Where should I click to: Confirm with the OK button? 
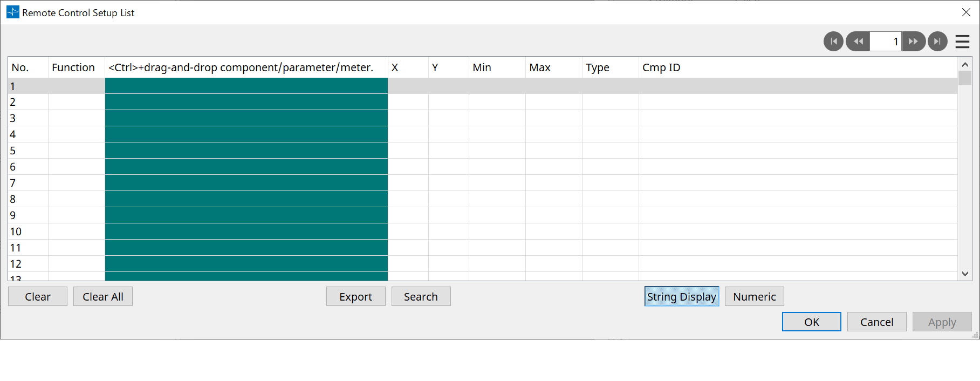(x=811, y=322)
